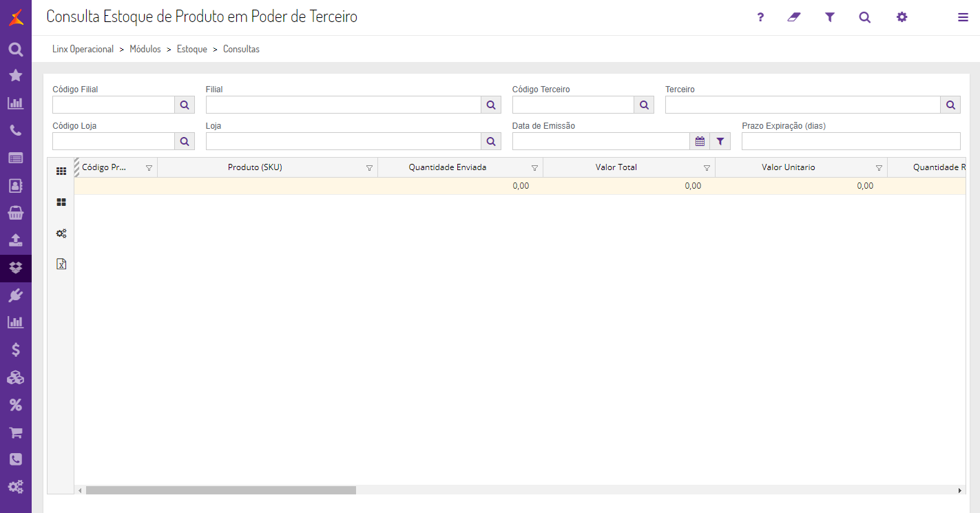Focus the Prazo Expiração (dias) field
The height and width of the screenshot is (513, 980).
coord(851,141)
